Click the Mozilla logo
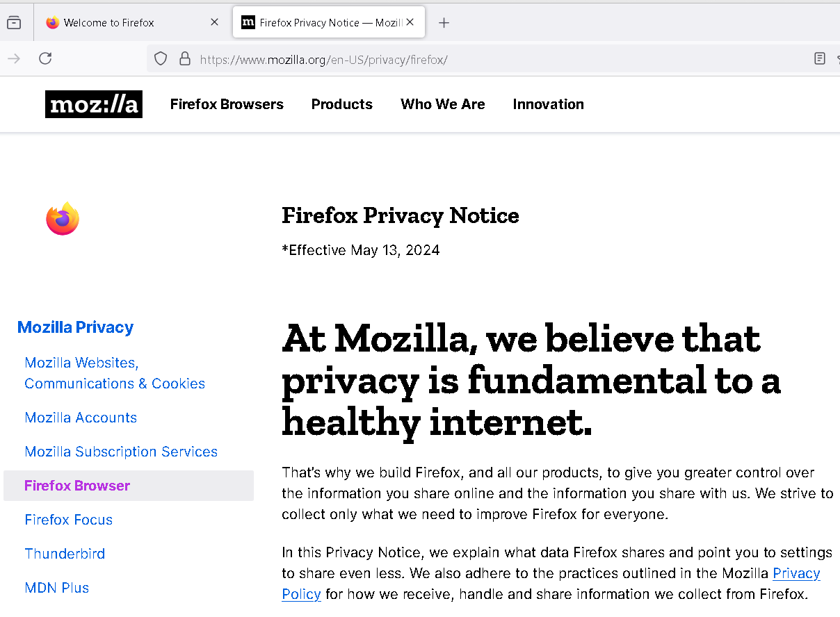The image size is (840, 617). tap(93, 104)
